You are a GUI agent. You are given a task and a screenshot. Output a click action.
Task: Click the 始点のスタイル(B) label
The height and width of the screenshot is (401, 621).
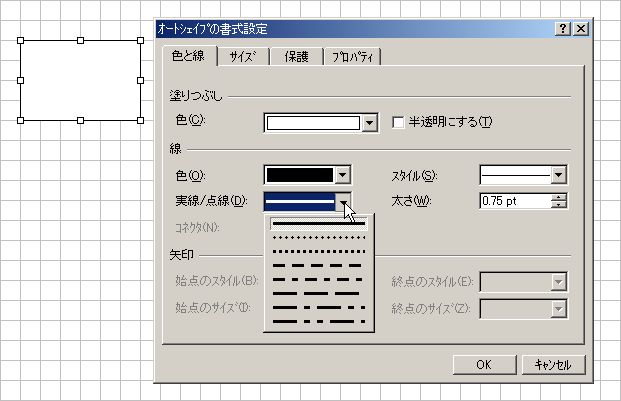click(x=217, y=281)
